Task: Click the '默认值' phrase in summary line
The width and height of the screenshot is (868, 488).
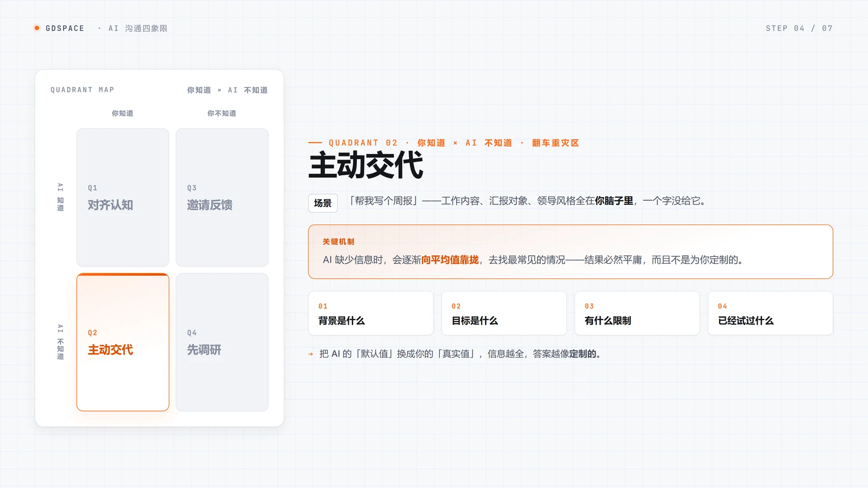Action: [374, 354]
